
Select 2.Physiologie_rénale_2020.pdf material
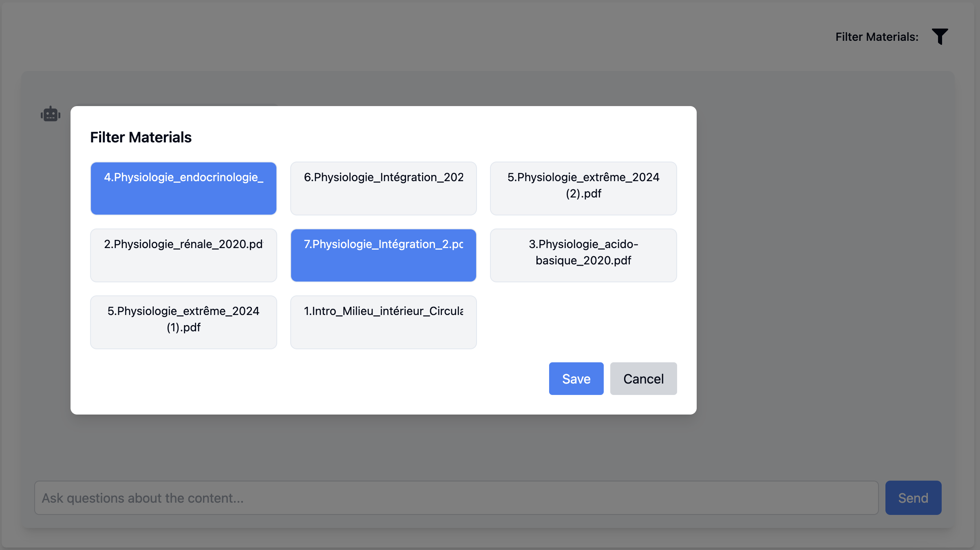[183, 255]
